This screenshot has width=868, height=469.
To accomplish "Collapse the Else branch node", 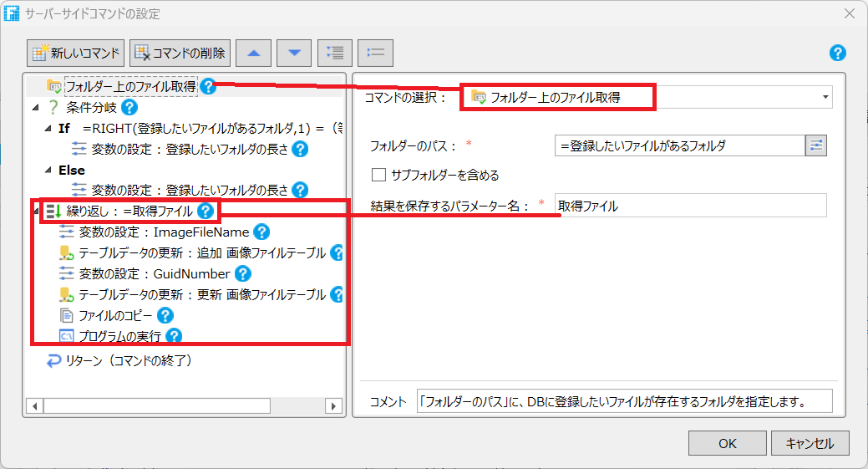I will click(x=48, y=171).
